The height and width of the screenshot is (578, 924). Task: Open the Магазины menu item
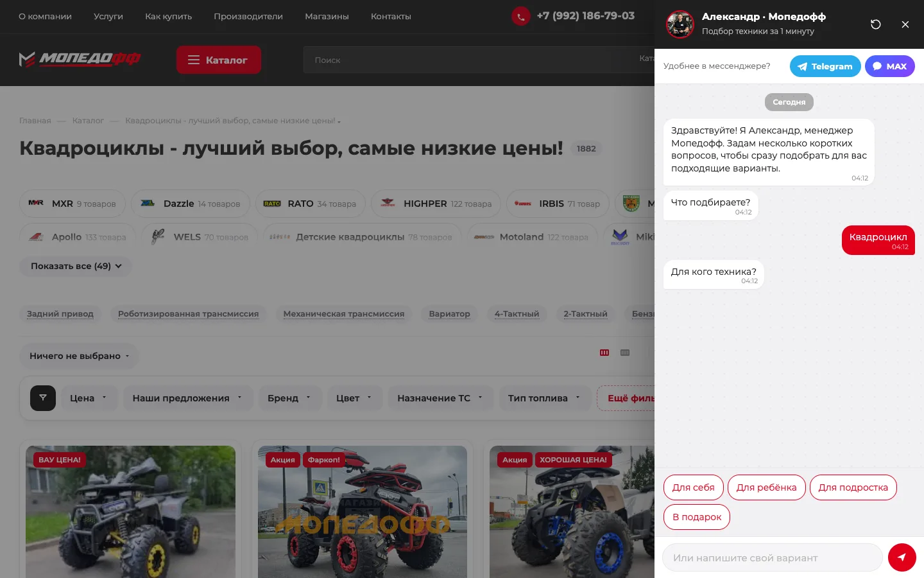[327, 17]
